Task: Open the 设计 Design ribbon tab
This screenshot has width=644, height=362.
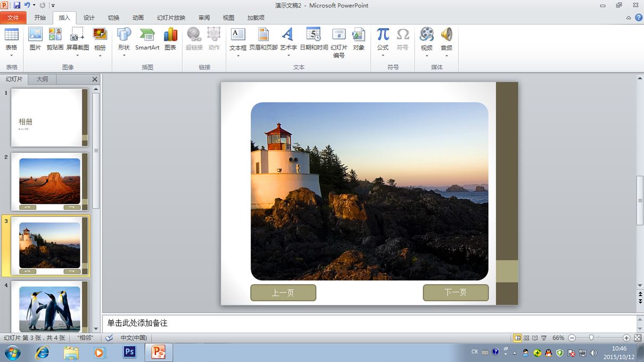Action: (x=89, y=18)
